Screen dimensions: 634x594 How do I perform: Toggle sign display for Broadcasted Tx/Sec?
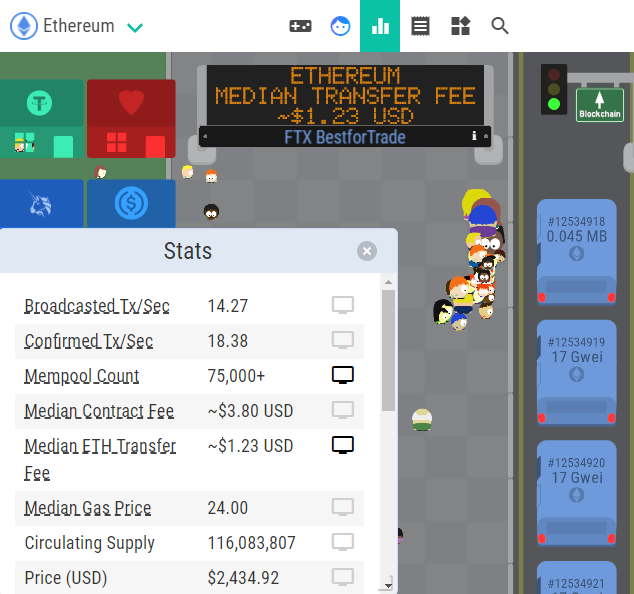pyautogui.click(x=343, y=305)
